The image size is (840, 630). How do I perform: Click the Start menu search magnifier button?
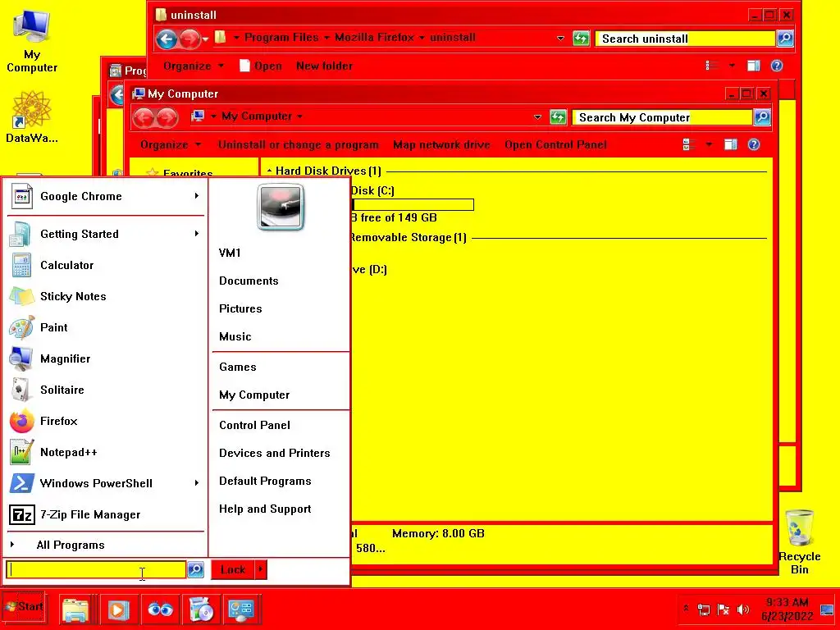click(195, 569)
